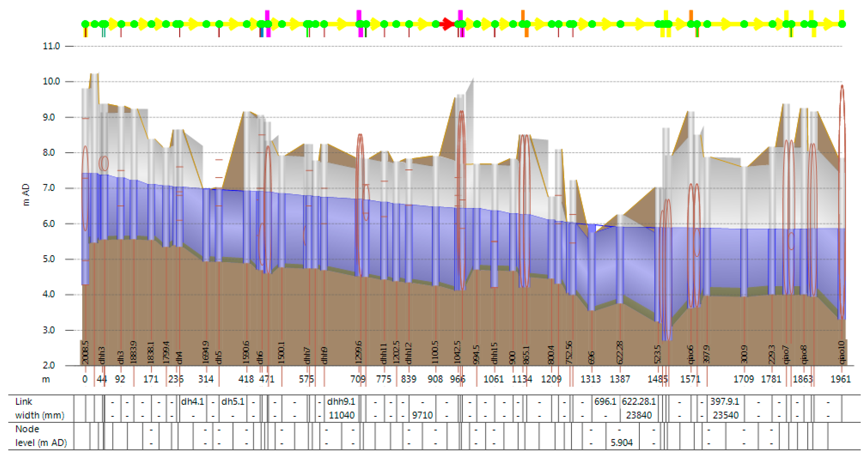Select link cell dh4.1 in table
This screenshot has width=868, height=457.
point(192,402)
